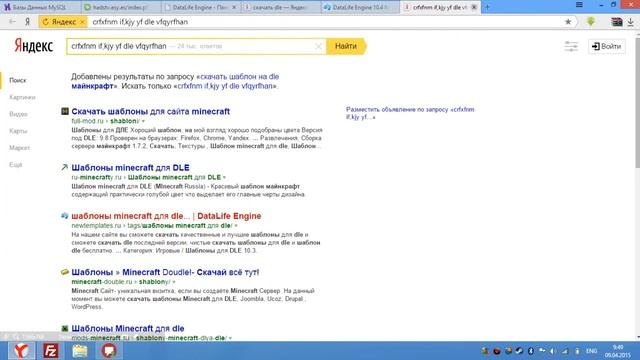Click the green shield extension icon
The height and width of the screenshot is (360, 640).
[x=591, y=22]
